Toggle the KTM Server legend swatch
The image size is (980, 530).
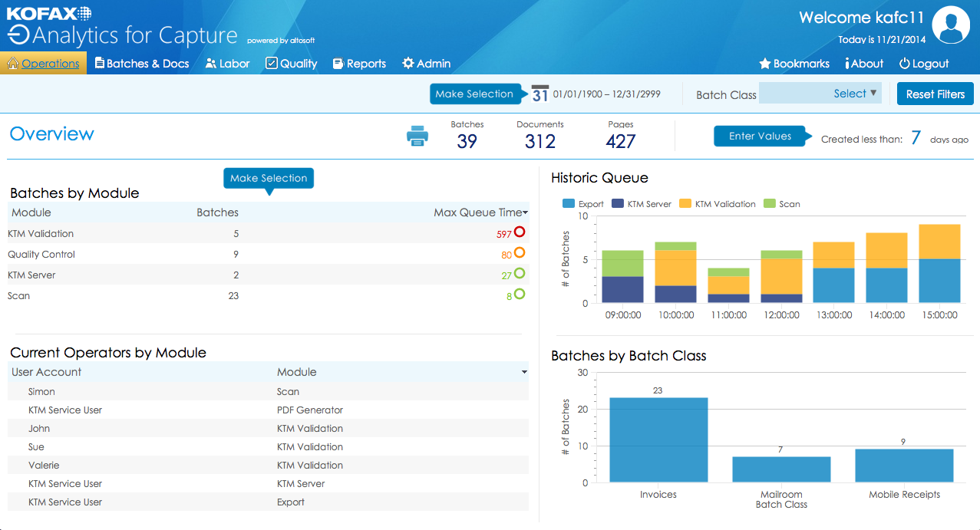(618, 204)
